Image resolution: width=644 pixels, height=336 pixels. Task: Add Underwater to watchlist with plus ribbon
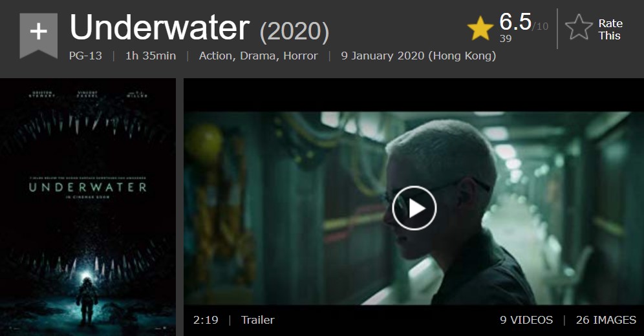coord(39,36)
